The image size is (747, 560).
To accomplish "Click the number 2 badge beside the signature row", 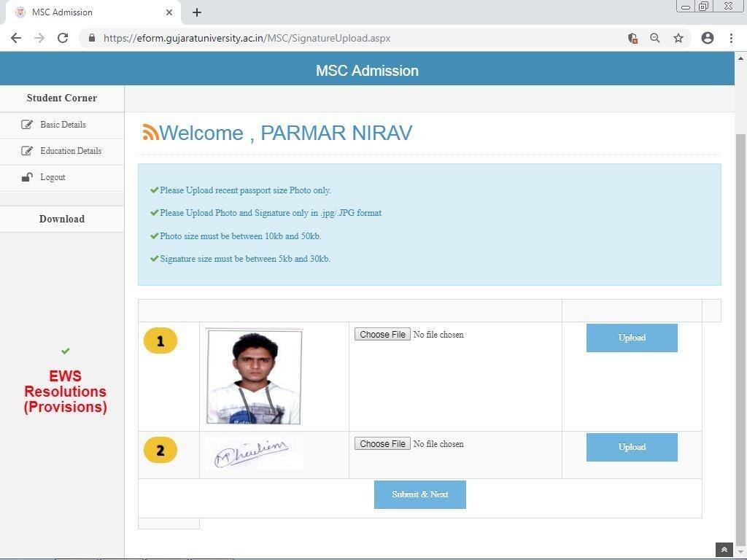I will (160, 450).
